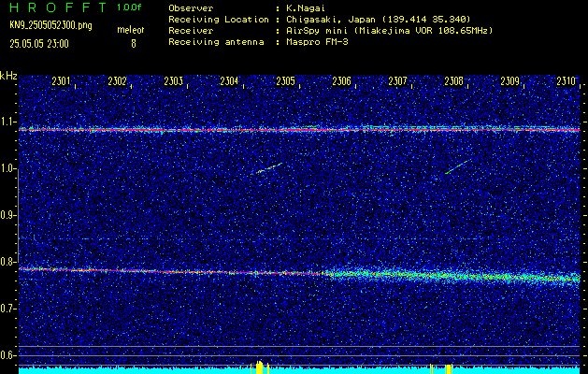Click the version label 1.0.0f
Viewport: 588px width, 374px height.
click(129, 7)
